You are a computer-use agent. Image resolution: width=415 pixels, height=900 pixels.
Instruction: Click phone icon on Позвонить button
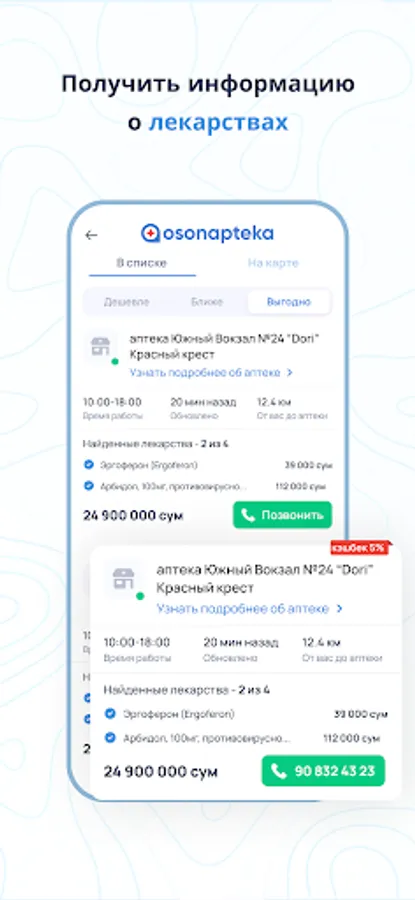[248, 515]
